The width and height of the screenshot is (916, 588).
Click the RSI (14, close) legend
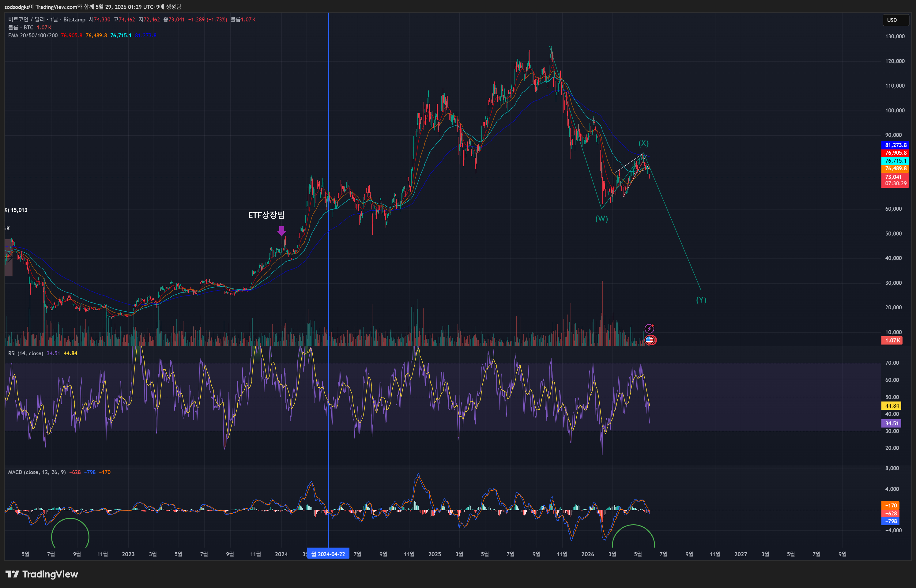[26, 353]
